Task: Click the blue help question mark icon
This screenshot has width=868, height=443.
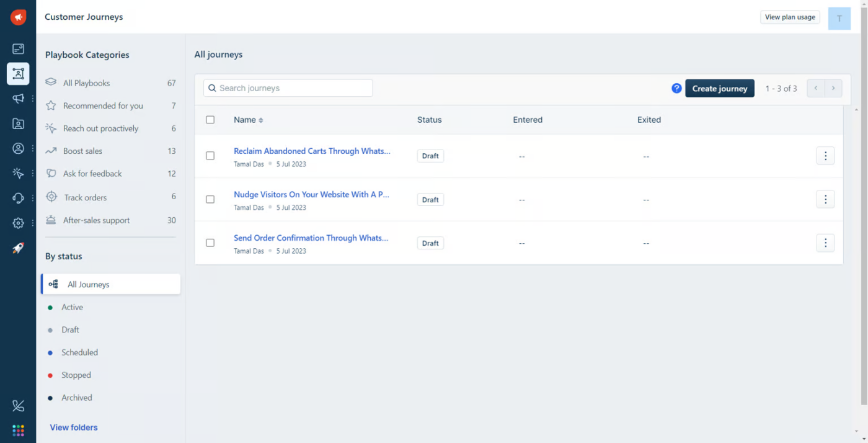Action: coord(676,88)
